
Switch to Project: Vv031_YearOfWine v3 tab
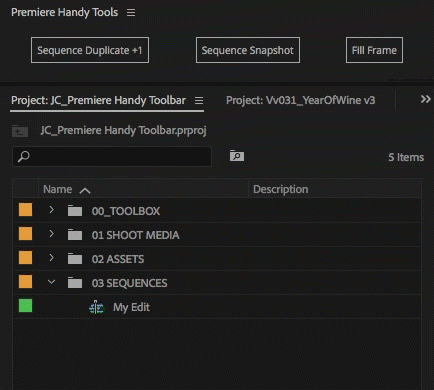click(300, 100)
